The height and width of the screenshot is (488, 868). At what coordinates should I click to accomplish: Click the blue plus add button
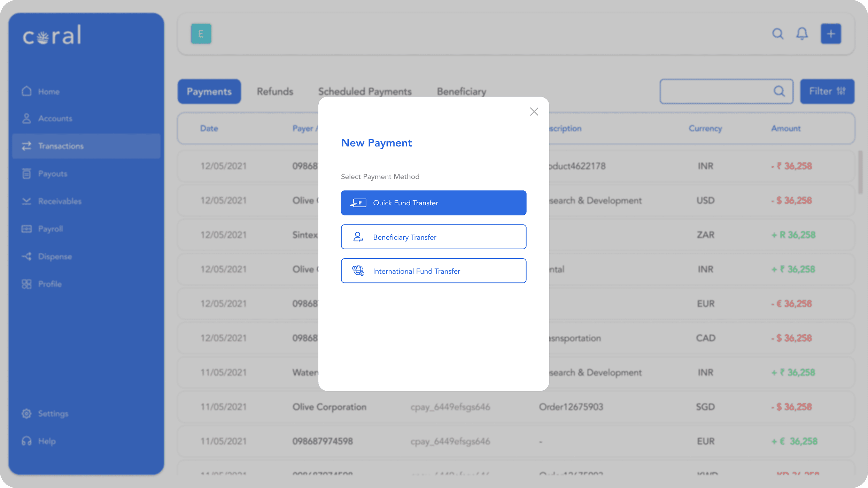tap(831, 34)
